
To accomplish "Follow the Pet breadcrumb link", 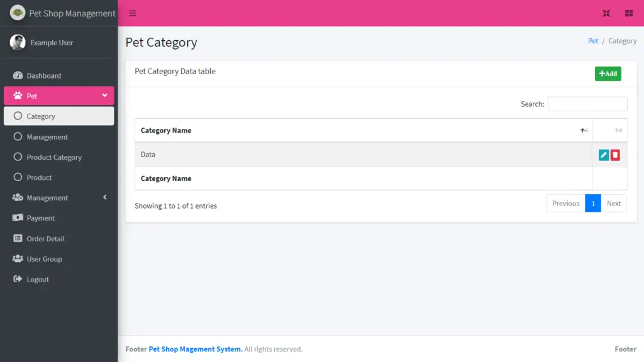I will coord(592,40).
